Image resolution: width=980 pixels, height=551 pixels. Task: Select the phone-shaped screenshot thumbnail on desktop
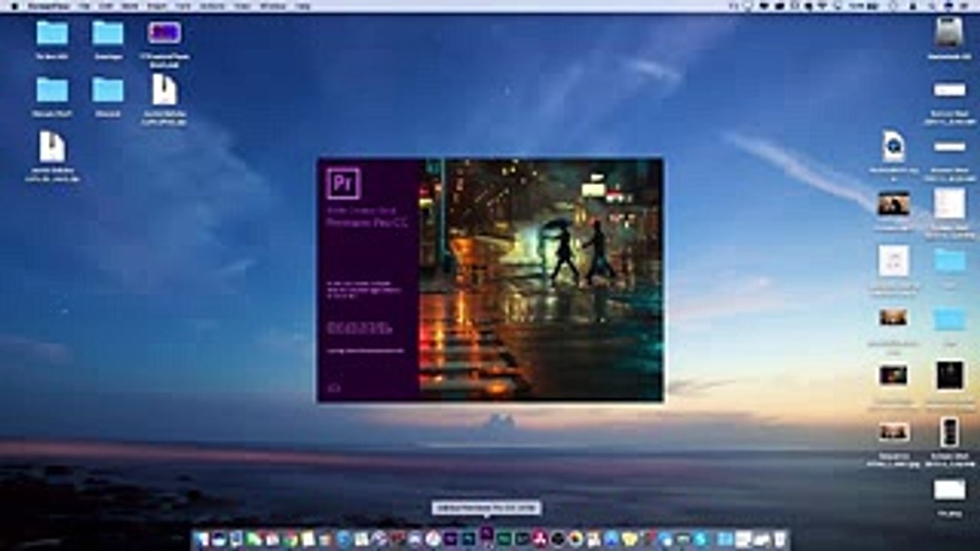[949, 433]
